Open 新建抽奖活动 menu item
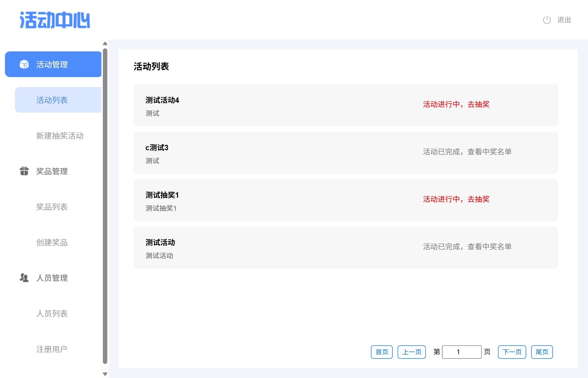 (x=60, y=136)
